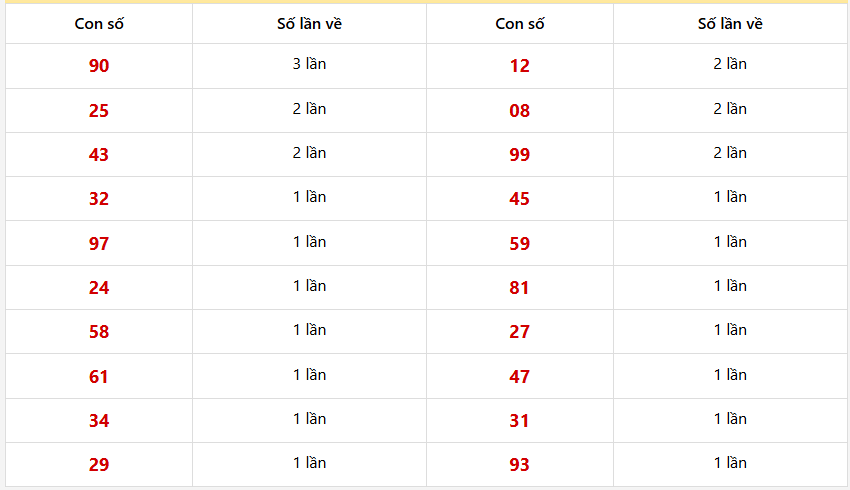Select the number 08 cell
Image resolution: width=850 pixels, height=490 pixels.
[519, 111]
